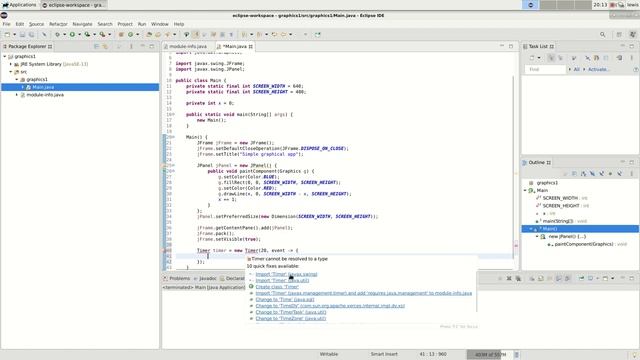Click Change to 'TimeZone' (java.util) fix
Image resolution: width=640 pixels, height=360 pixels.
click(x=291, y=318)
